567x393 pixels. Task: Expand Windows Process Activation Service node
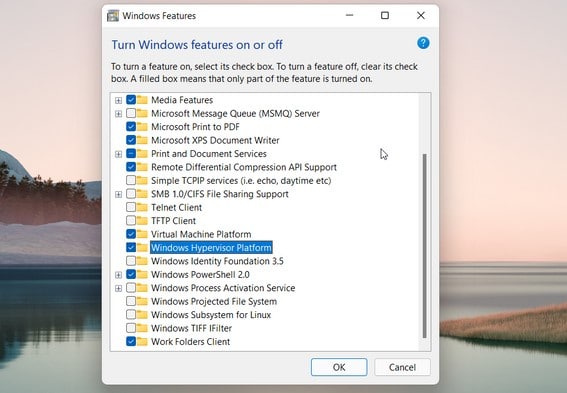pos(118,288)
